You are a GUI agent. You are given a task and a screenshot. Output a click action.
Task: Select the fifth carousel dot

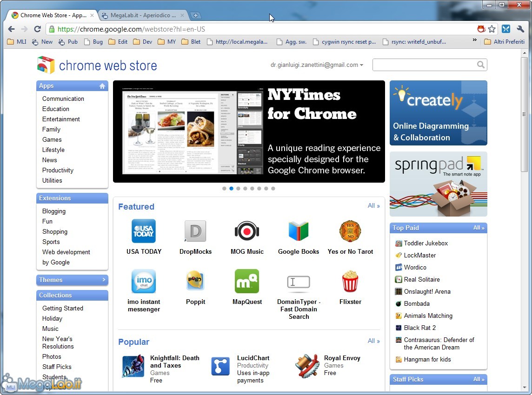(x=252, y=189)
